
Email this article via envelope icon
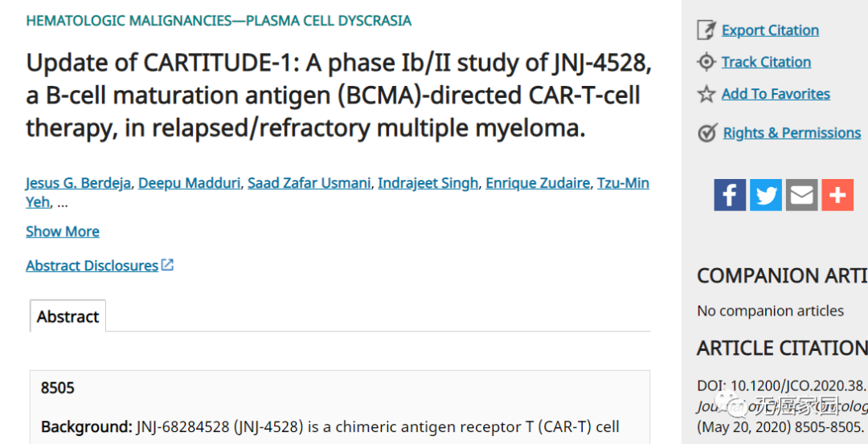801,195
